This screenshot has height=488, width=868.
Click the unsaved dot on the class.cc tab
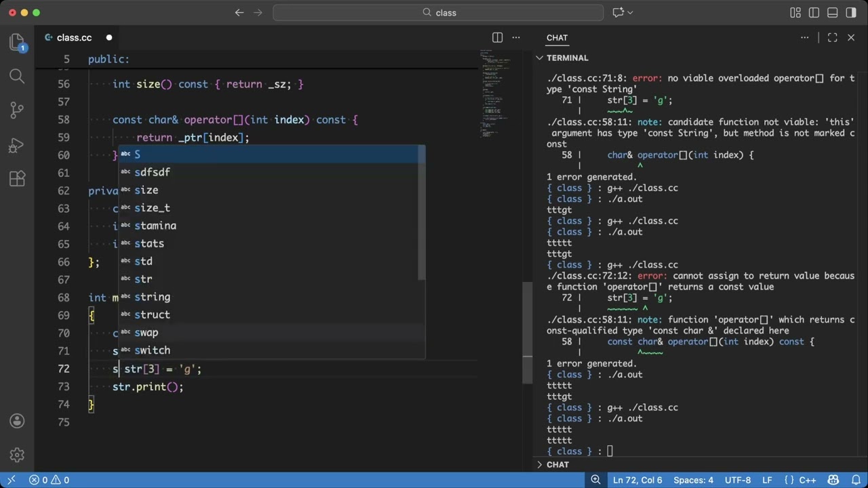coord(108,38)
